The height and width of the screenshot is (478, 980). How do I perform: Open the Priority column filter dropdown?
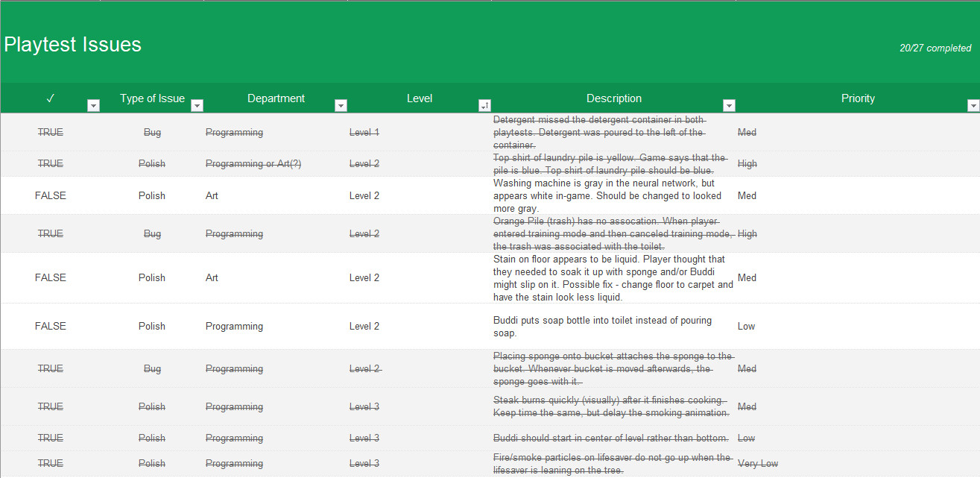click(973, 106)
